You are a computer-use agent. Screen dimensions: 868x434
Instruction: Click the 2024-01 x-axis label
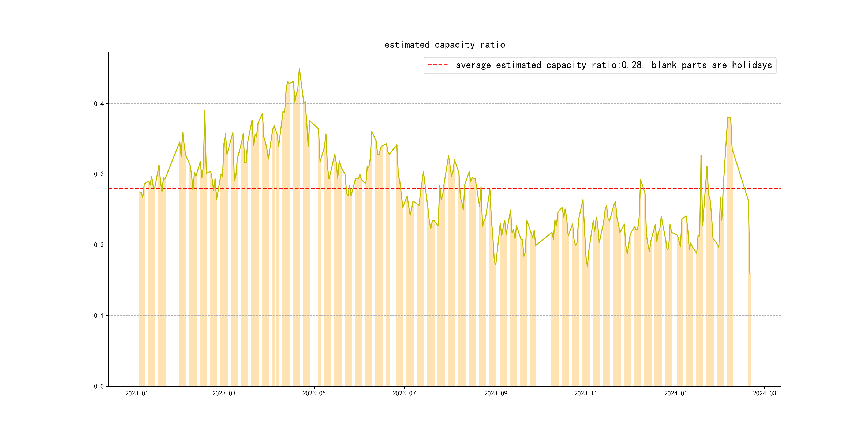coord(676,393)
